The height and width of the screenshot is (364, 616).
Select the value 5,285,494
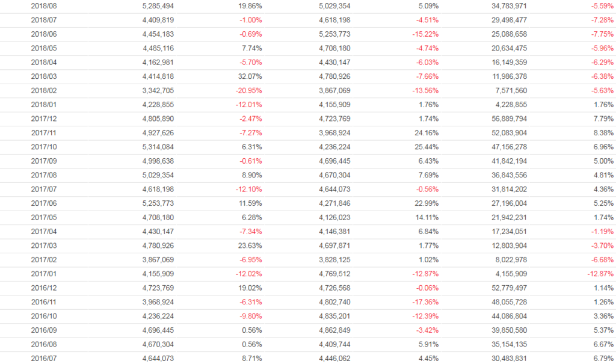tap(158, 6)
